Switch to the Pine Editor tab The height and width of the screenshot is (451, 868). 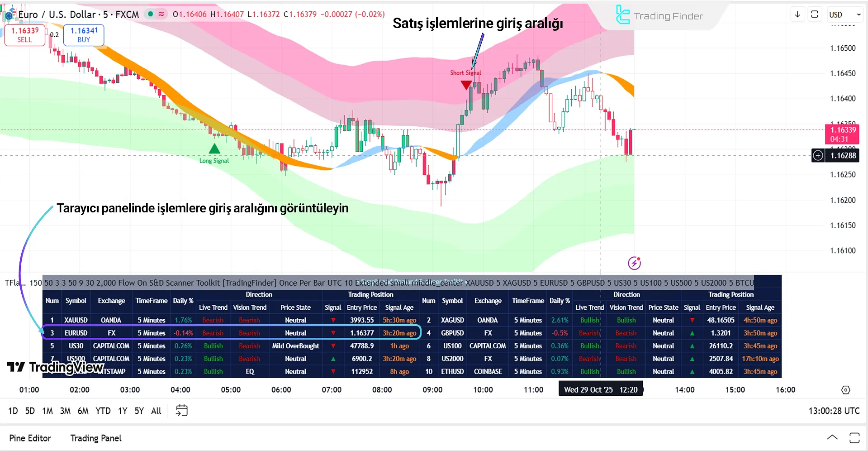coord(30,438)
